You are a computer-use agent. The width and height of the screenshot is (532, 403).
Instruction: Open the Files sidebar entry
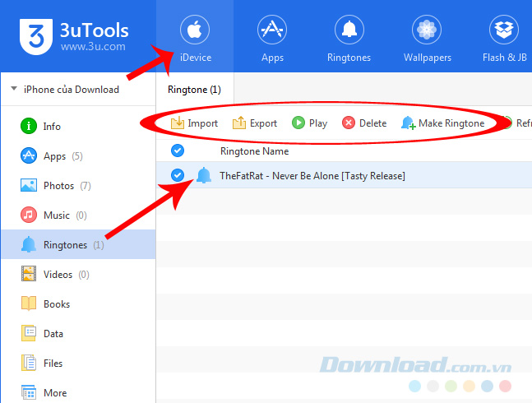pos(53,364)
